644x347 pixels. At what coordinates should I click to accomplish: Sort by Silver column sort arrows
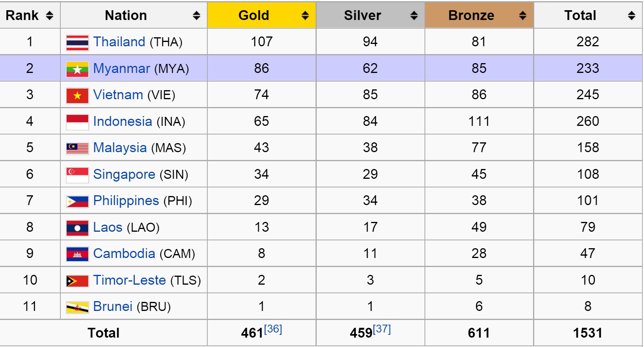pyautogui.click(x=414, y=15)
